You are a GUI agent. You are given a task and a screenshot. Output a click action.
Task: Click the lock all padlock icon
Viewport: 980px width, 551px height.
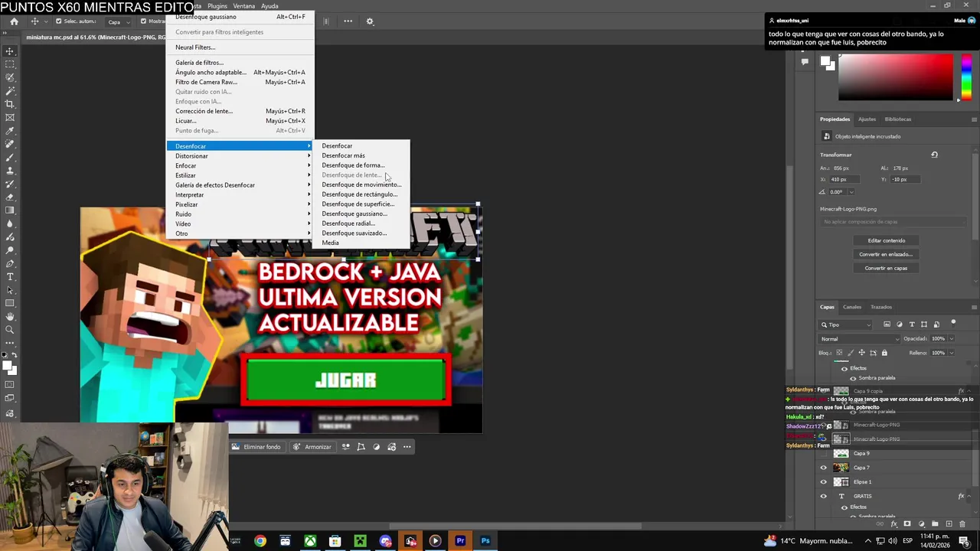pos(884,353)
